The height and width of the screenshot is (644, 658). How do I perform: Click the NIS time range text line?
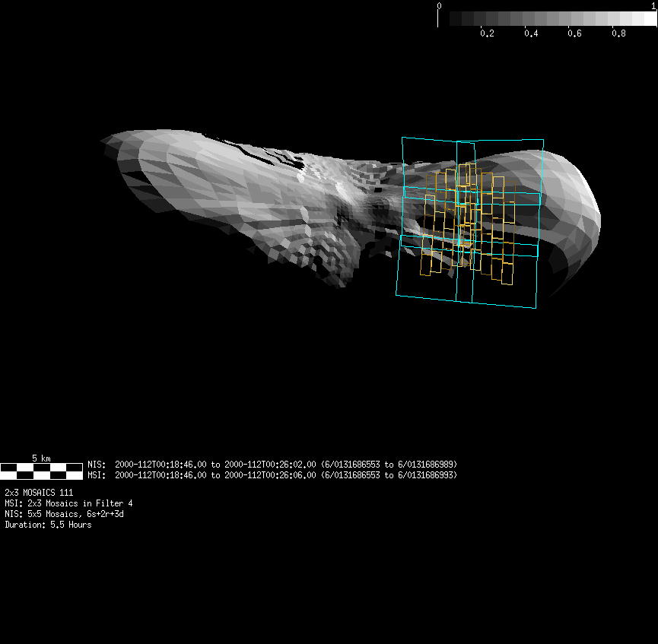pos(272,465)
